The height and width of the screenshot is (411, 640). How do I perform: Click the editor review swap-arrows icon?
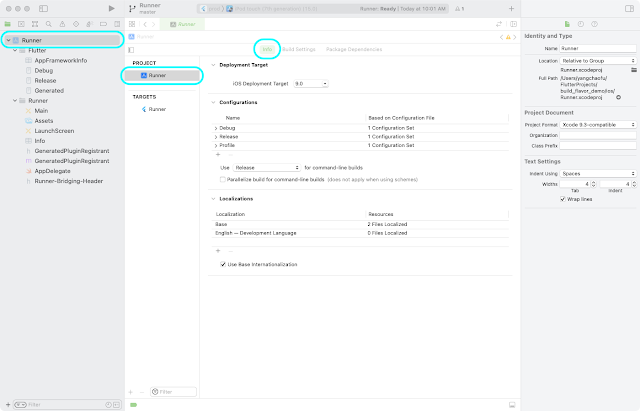click(x=499, y=24)
